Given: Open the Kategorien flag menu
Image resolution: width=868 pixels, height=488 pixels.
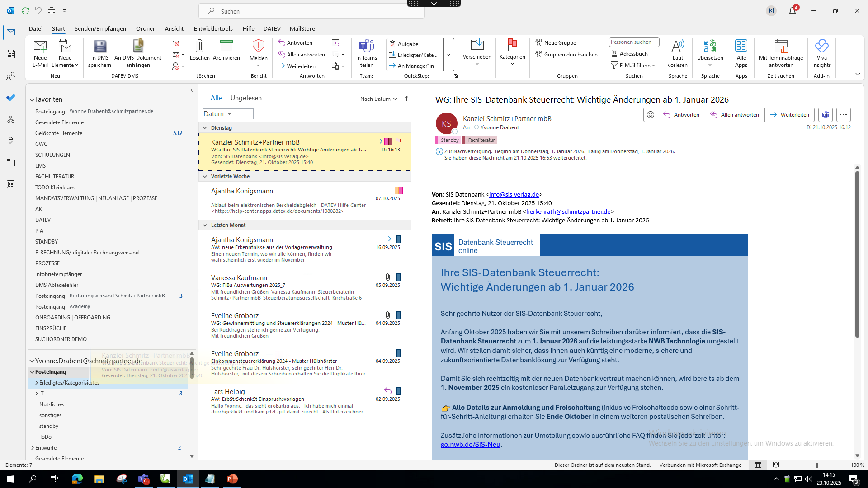Looking at the screenshot, I should pos(512,53).
